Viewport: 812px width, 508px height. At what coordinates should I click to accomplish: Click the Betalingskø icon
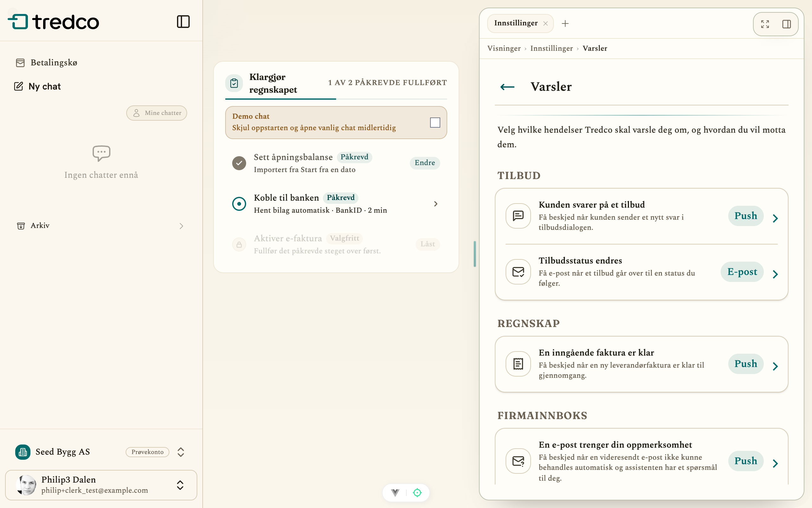[x=21, y=63]
